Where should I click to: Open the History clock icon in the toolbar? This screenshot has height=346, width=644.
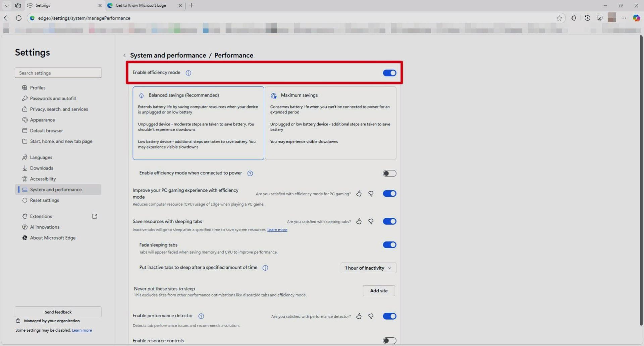pos(587,18)
